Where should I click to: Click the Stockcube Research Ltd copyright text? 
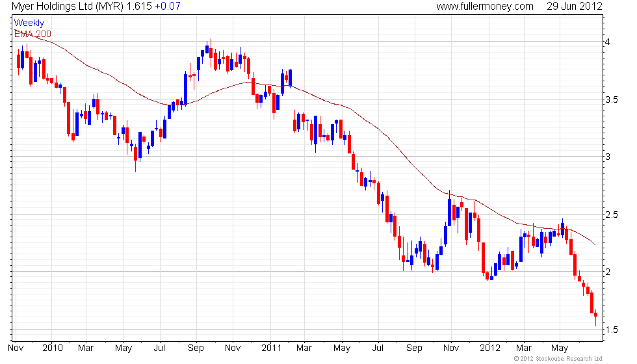tap(558, 358)
